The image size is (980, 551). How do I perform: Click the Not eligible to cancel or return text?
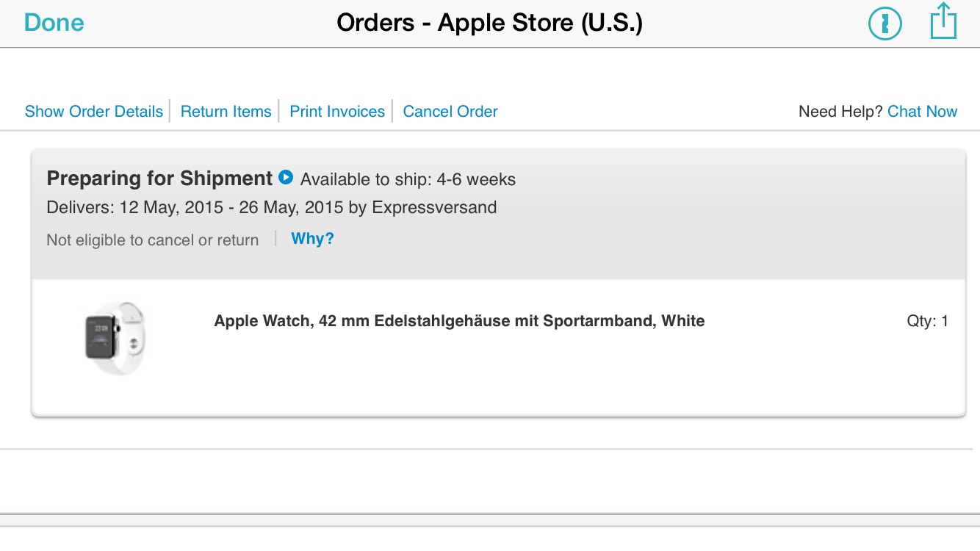153,240
